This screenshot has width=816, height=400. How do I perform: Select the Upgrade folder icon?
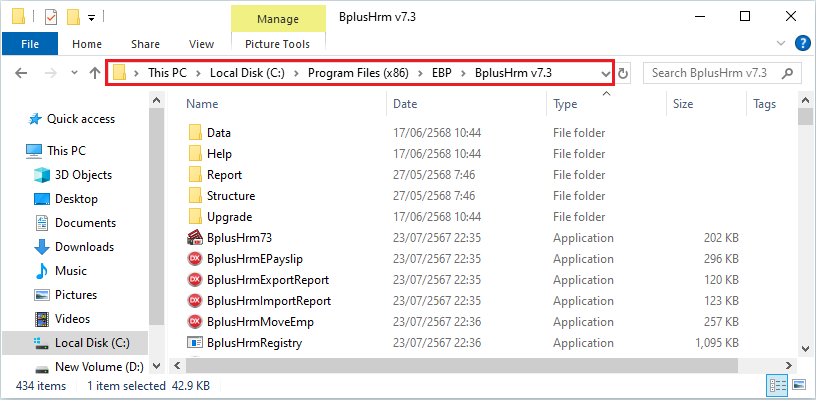click(x=195, y=217)
